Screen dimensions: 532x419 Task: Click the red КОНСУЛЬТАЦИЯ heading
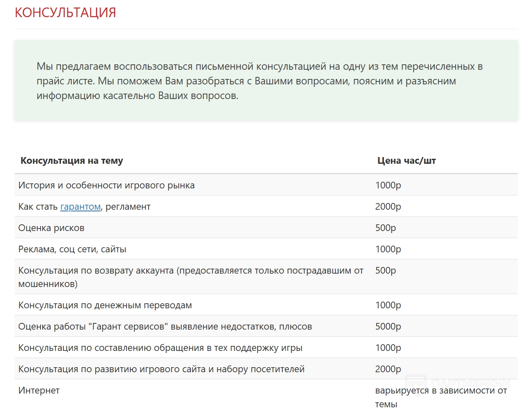coord(66,13)
